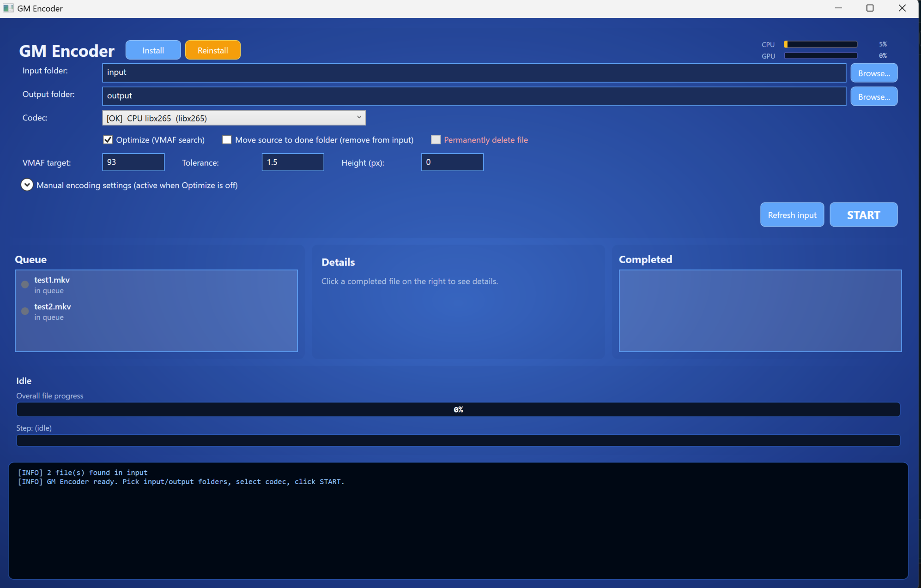The height and width of the screenshot is (588, 921).
Task: Tick the Permanently delete file checkbox
Action: point(436,140)
